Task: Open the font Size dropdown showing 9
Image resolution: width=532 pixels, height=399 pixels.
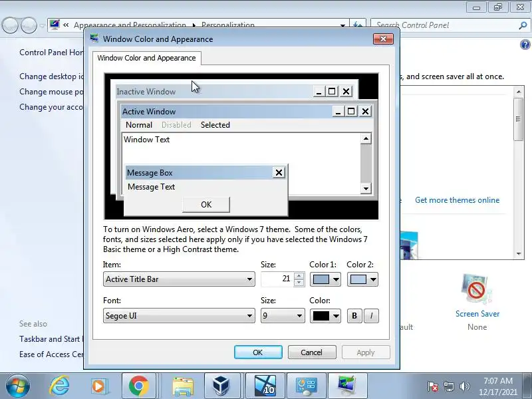Action: point(282,316)
